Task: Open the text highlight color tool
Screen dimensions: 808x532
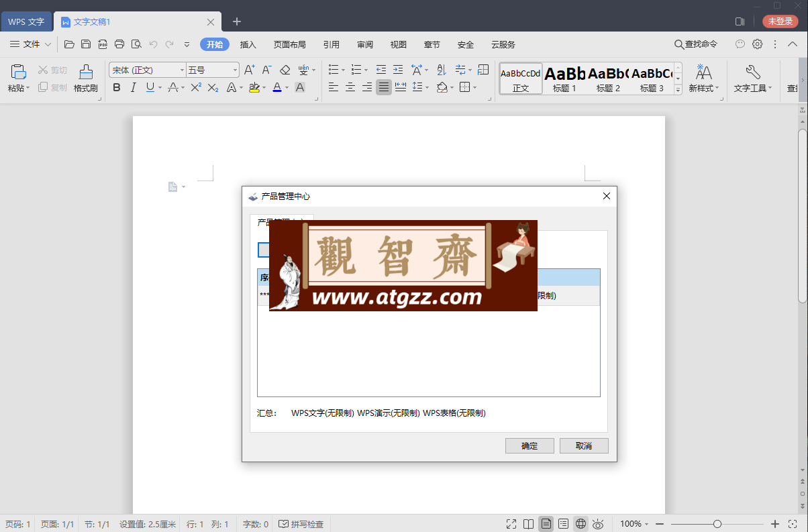Action: 254,87
